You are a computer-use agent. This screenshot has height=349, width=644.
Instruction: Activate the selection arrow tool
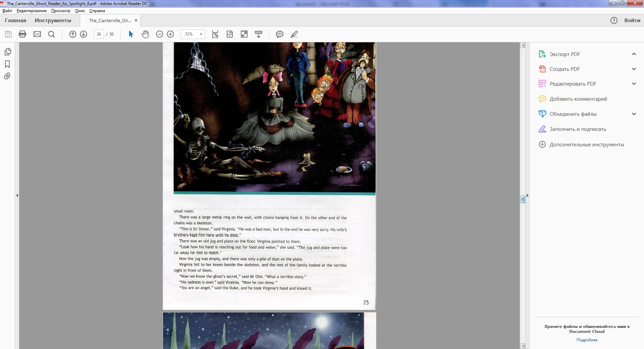131,34
